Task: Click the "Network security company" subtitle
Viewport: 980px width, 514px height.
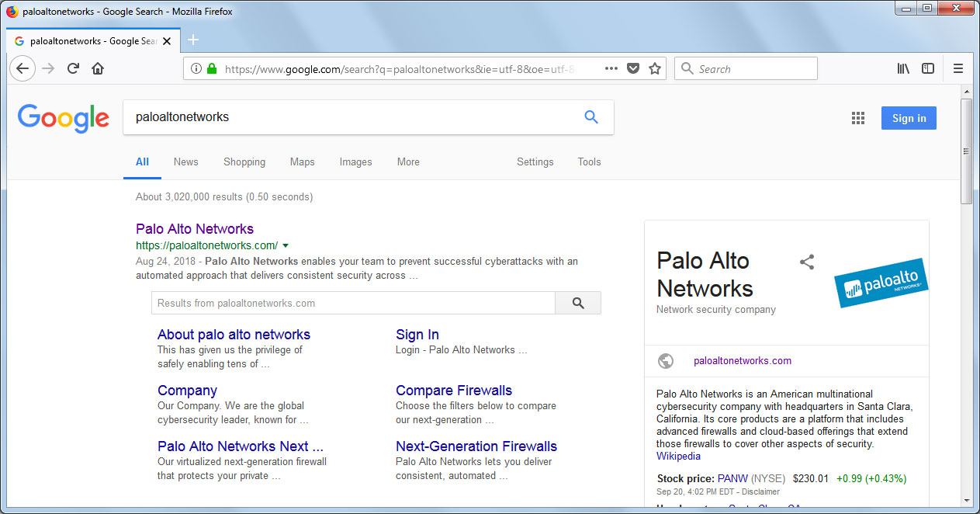Action: 716,309
